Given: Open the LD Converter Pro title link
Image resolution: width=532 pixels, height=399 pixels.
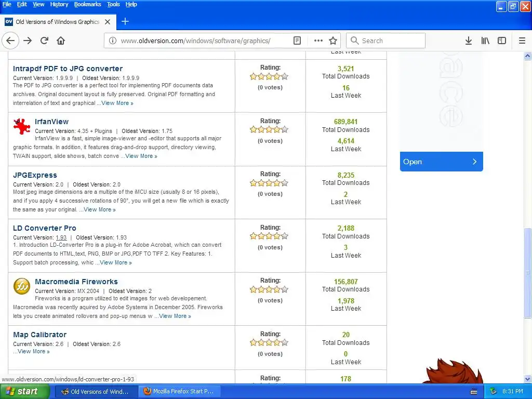Looking at the screenshot, I should (45, 228).
